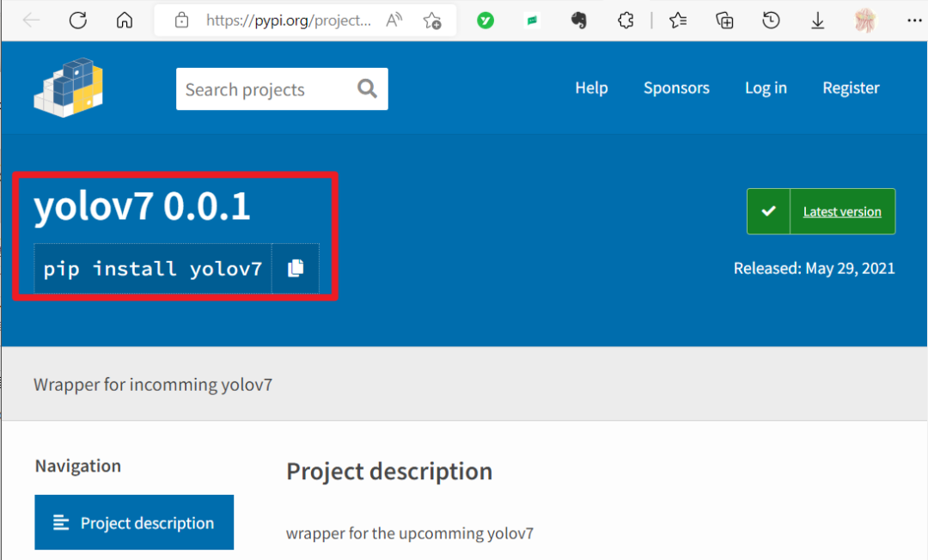Refresh the page with reload icon
This screenshot has width=928, height=560.
[77, 21]
